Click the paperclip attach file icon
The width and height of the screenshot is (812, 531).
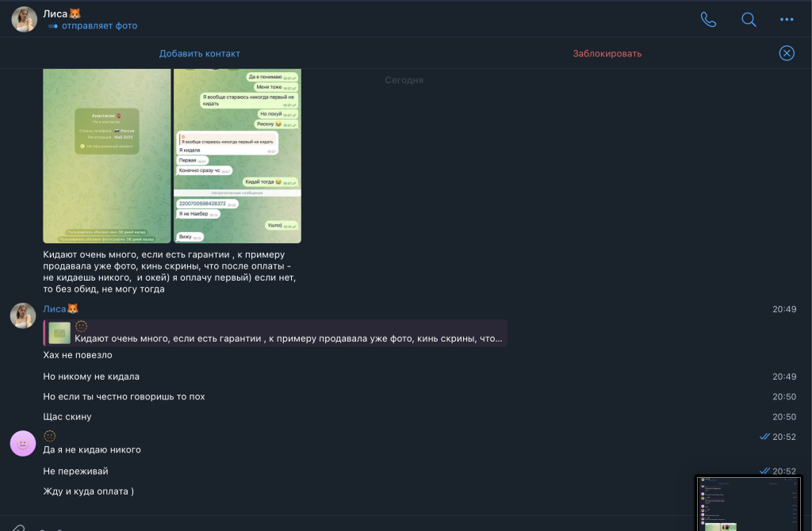tap(17, 528)
